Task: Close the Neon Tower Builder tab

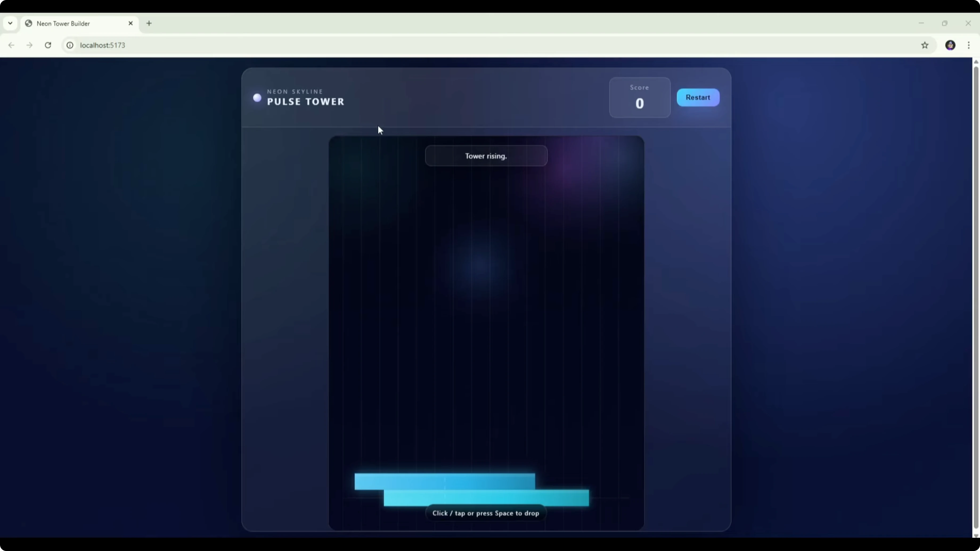Action: point(130,24)
